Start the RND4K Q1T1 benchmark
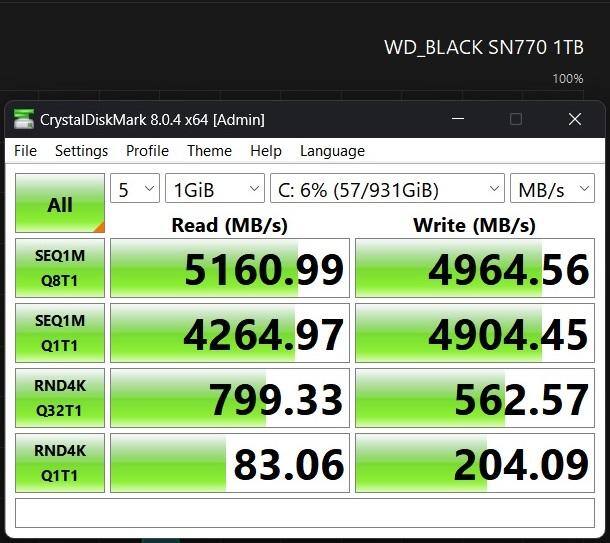Viewport: 610px width, 543px height. (x=60, y=463)
